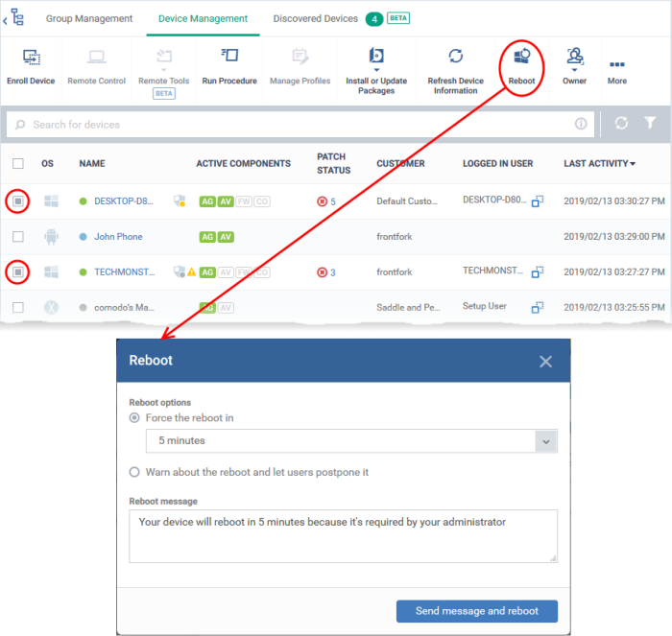Click the Android icon for John Phone

pyautogui.click(x=52, y=236)
